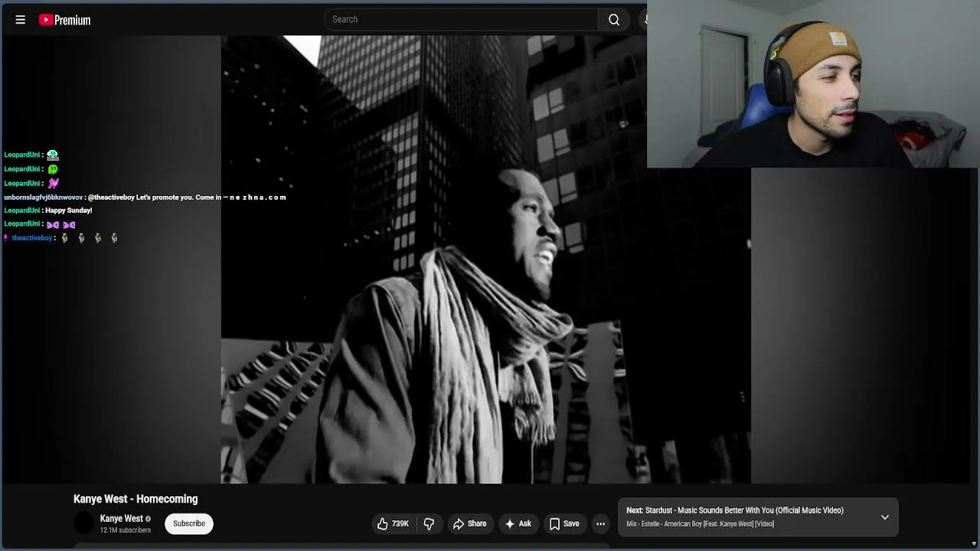Click the verified badge beside Kanye West

coord(149,519)
